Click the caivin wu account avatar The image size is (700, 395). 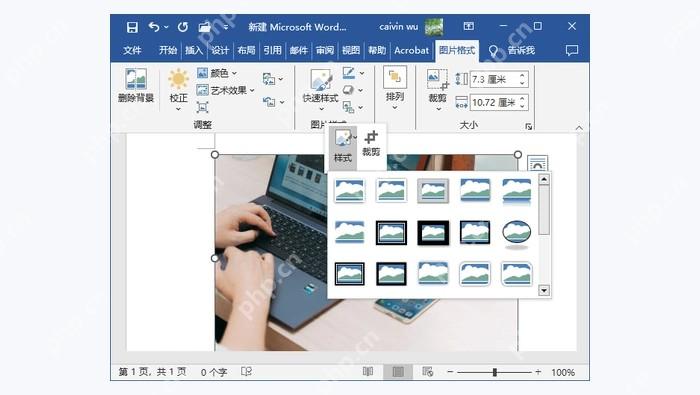click(x=434, y=27)
